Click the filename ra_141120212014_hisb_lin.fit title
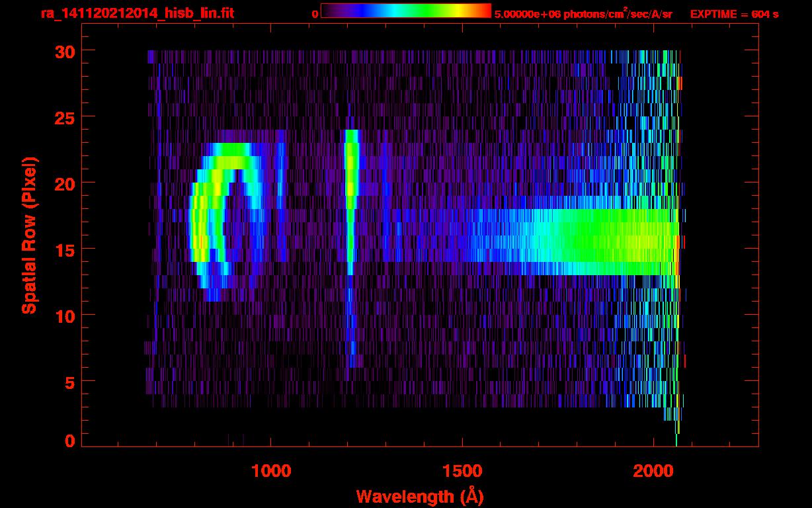This screenshot has height=508, width=812. 137,13
